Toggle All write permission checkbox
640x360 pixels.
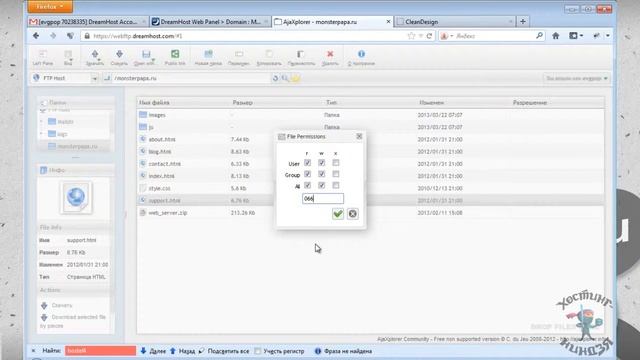322,186
